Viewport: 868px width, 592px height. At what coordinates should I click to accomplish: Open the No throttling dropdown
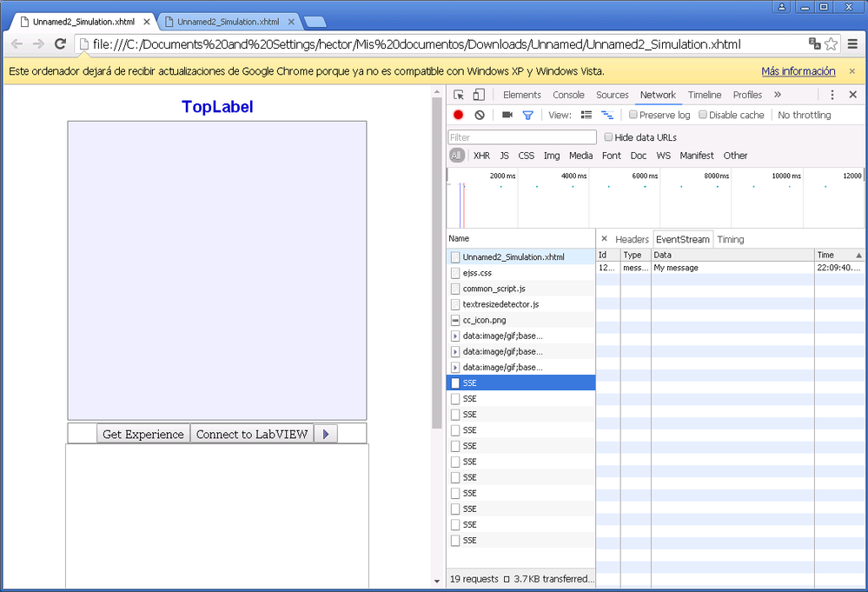805,115
